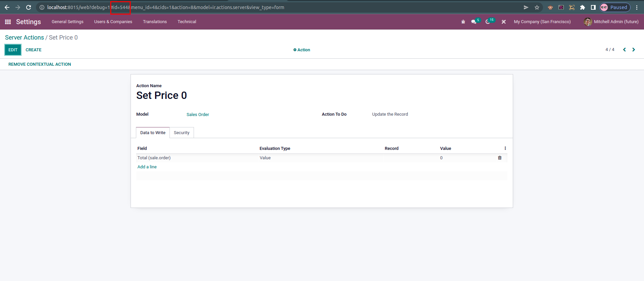644x281 pixels.
Task: Click the developer tools wrench icon
Action: pyautogui.click(x=504, y=22)
